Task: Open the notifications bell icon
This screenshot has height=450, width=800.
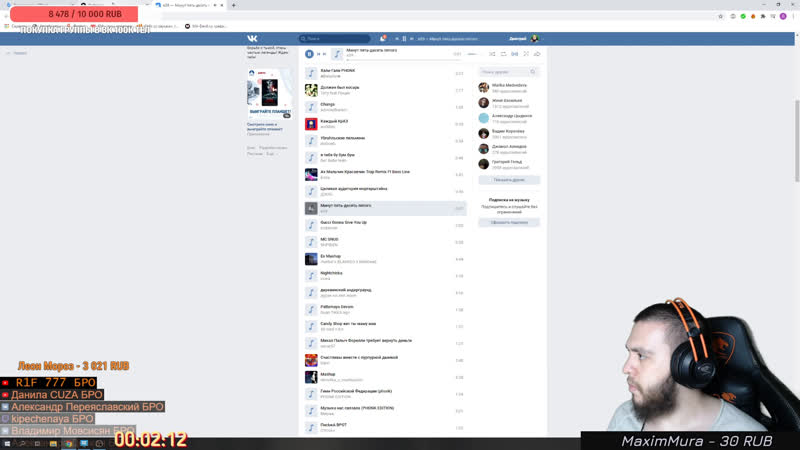Action: pyautogui.click(x=384, y=38)
